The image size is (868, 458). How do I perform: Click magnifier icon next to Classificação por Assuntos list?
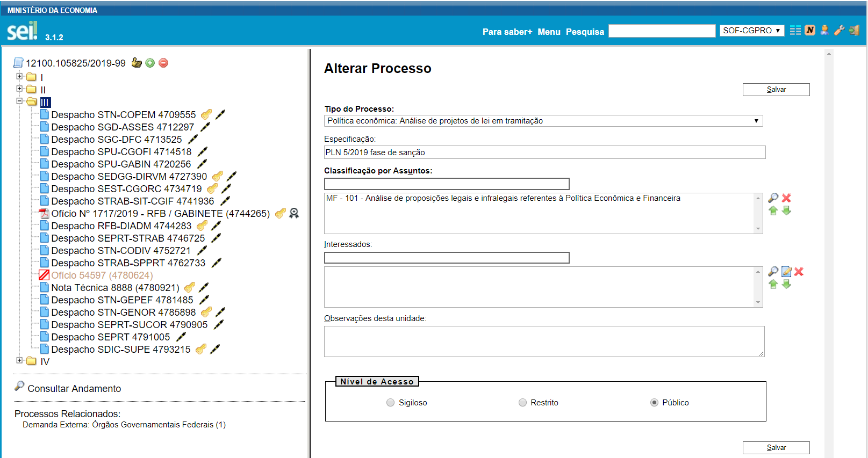pyautogui.click(x=773, y=198)
